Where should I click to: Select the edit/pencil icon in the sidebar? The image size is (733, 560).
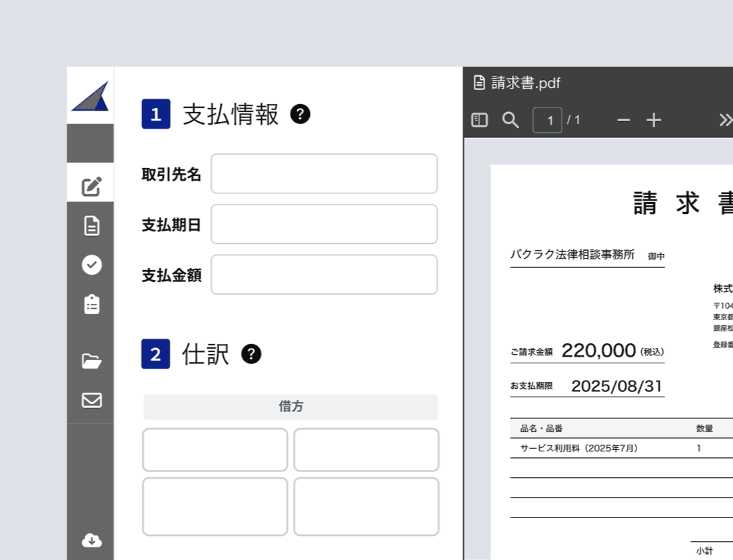91,187
